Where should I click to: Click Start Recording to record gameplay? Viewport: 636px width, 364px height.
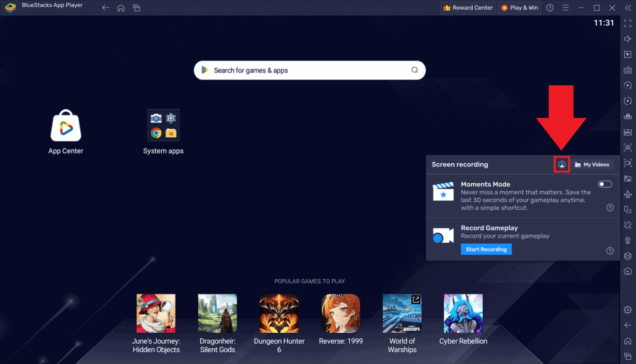point(486,249)
